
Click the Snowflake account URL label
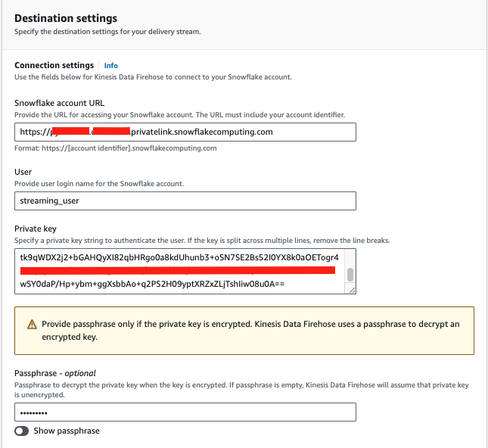[59, 103]
